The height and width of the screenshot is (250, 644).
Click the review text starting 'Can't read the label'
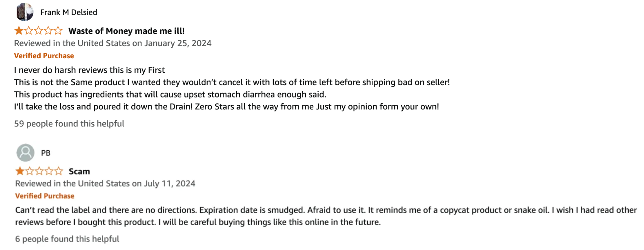point(326,216)
